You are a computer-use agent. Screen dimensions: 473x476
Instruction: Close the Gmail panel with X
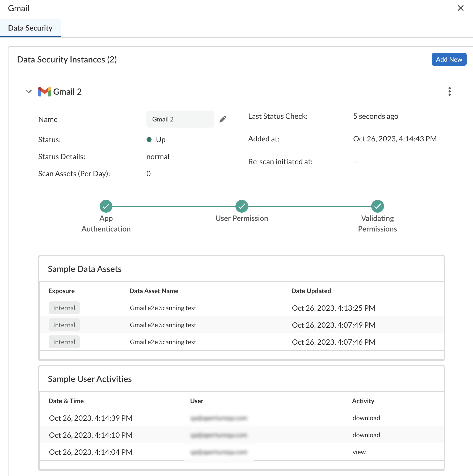coord(461,8)
